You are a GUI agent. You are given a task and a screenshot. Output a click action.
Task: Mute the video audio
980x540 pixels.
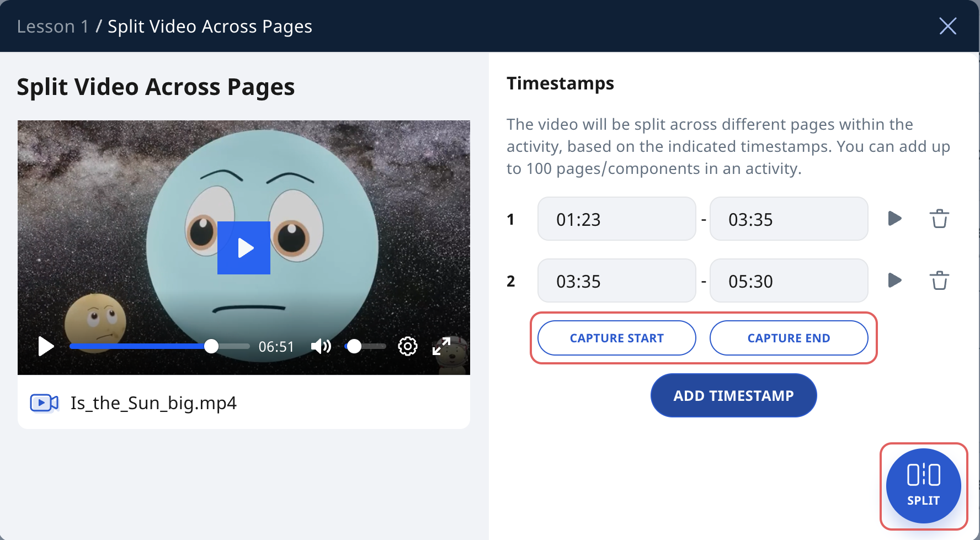click(321, 346)
